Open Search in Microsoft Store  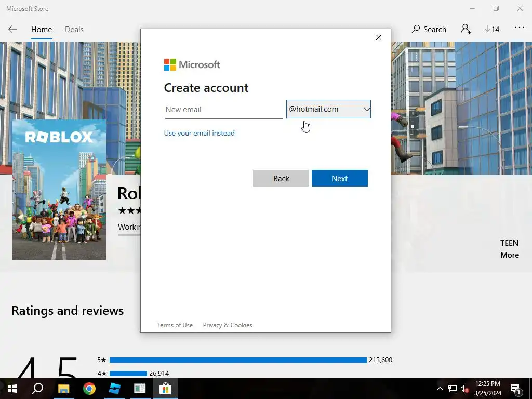(429, 29)
